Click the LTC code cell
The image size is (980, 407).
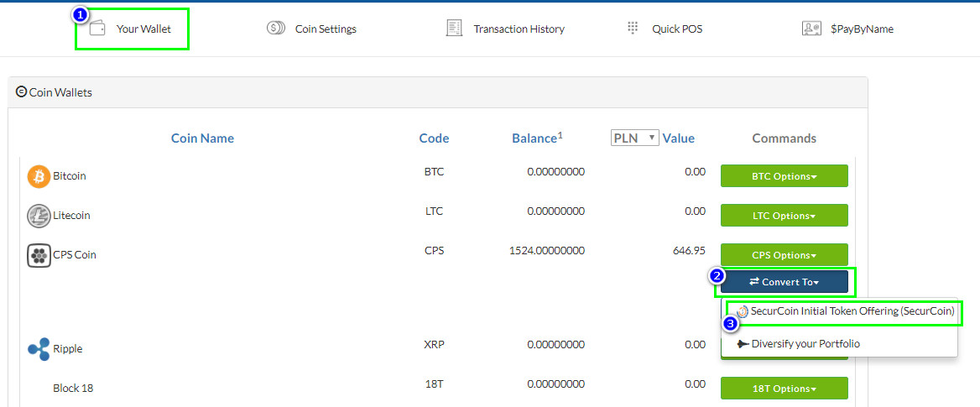coord(434,211)
